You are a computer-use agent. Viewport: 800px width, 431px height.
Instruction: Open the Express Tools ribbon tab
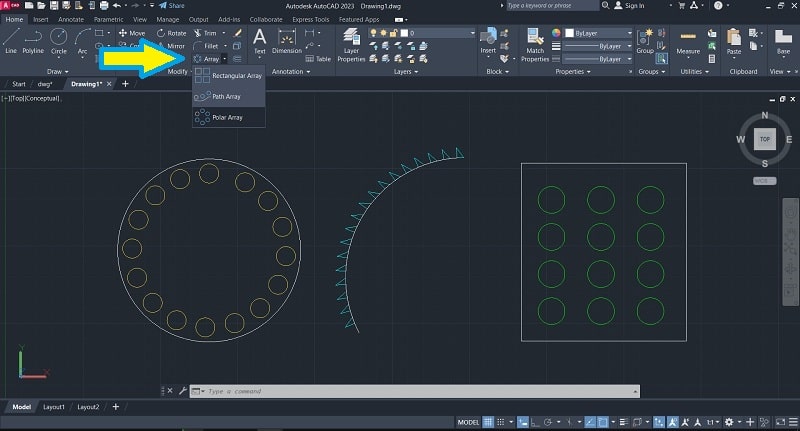311,19
